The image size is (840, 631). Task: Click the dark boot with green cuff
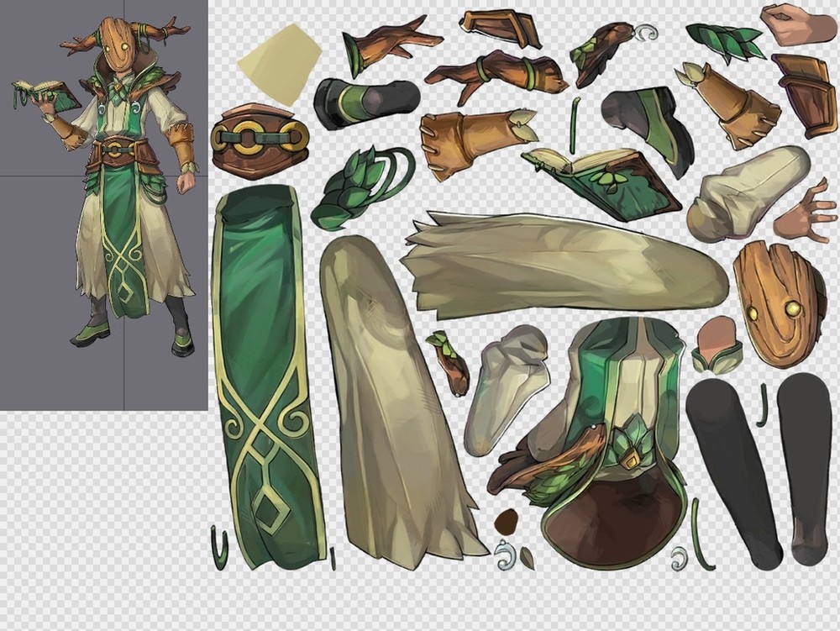365,99
